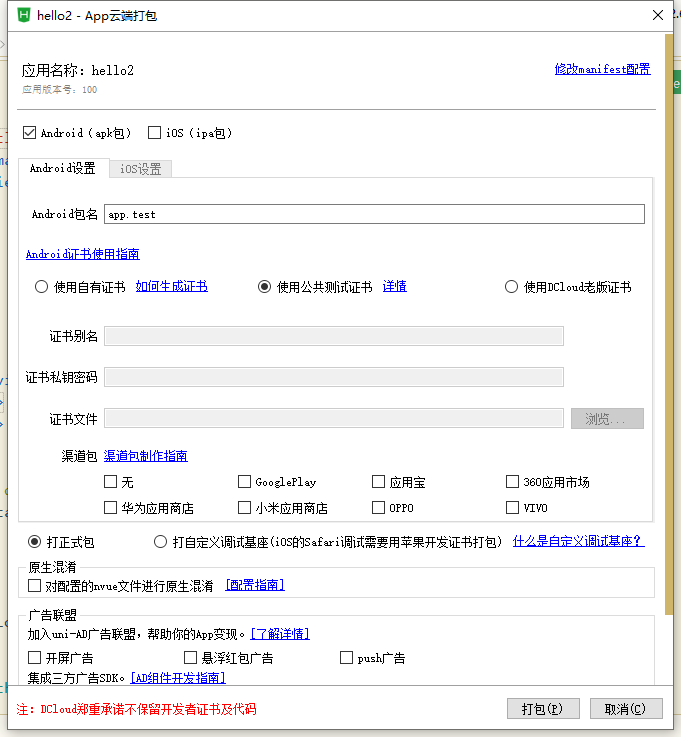The height and width of the screenshot is (737, 681).
Task: Enable the 开屏广告 checkbox
Action: [x=34, y=658]
